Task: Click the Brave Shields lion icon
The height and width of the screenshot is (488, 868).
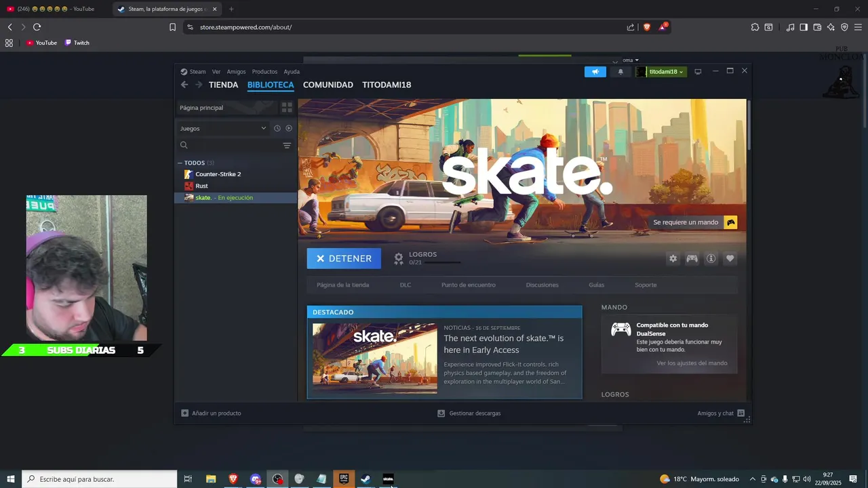Action: tap(646, 27)
